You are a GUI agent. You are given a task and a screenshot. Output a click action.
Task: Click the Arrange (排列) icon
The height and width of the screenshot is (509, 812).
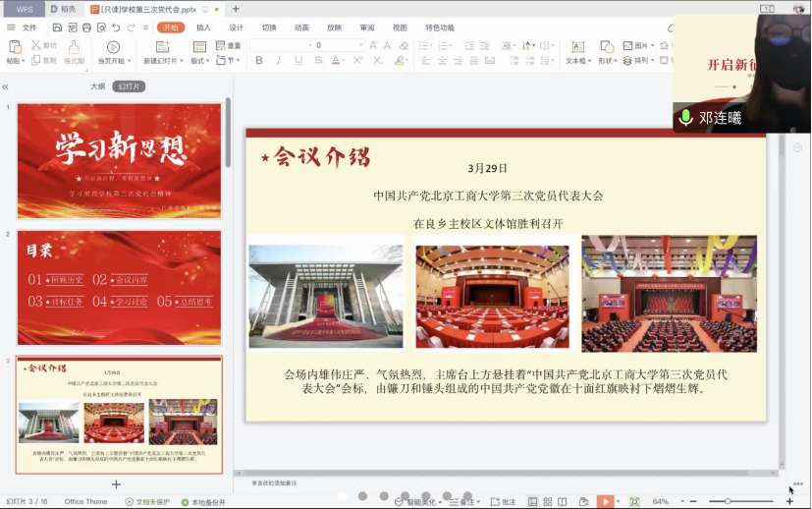(627, 61)
